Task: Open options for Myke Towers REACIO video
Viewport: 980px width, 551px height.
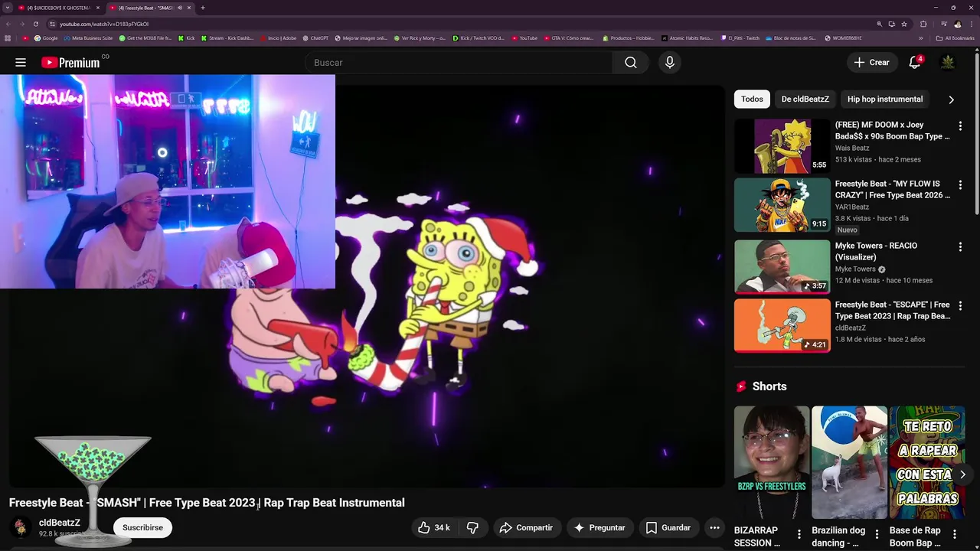Action: [x=960, y=246]
